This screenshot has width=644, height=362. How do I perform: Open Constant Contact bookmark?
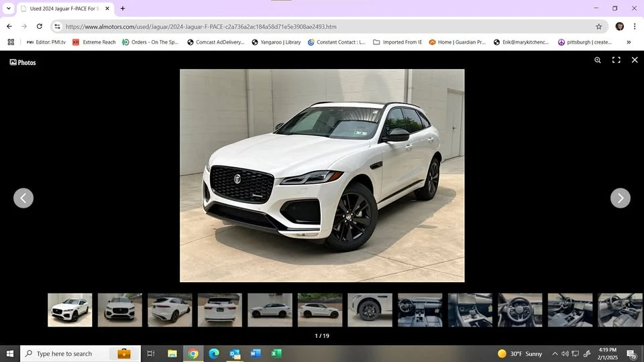[336, 42]
